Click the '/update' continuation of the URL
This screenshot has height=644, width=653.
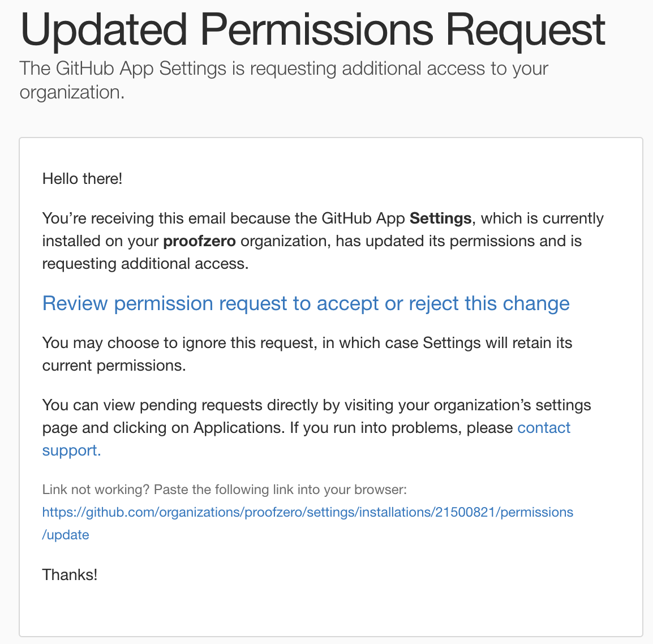[x=66, y=535]
